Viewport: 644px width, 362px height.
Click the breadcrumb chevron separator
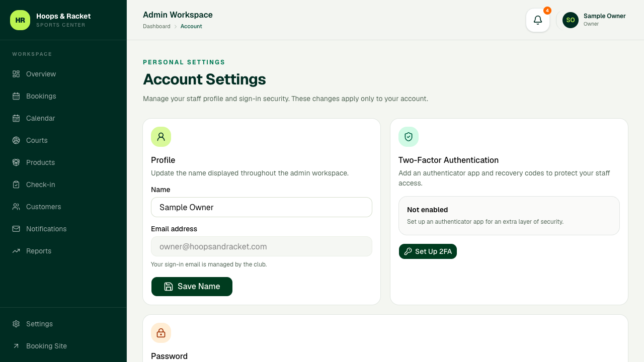coord(176,27)
